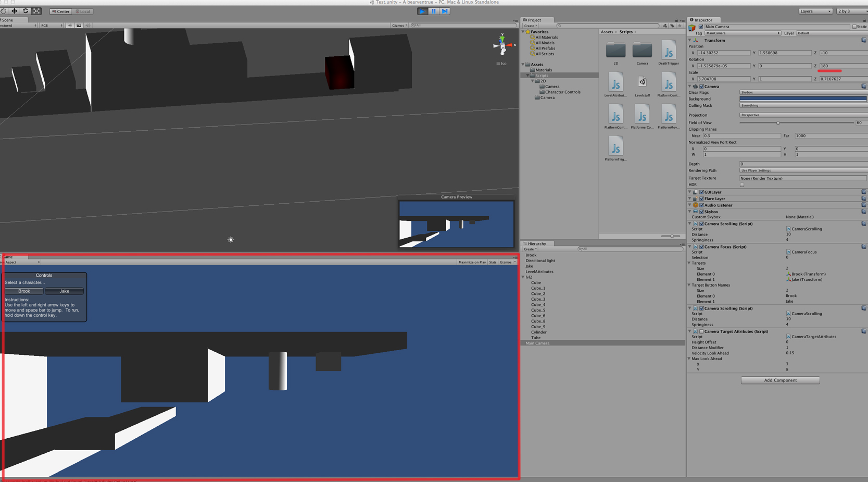Open GUILayer component help icon

864,192
